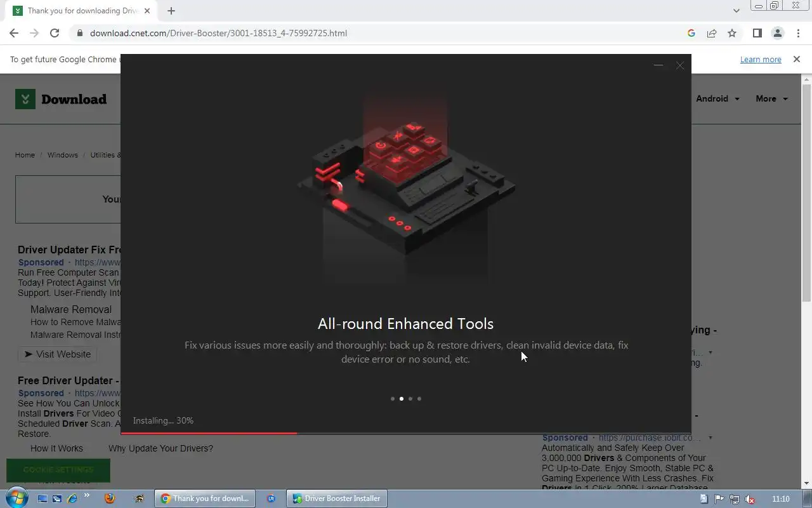The height and width of the screenshot is (508, 812).
Task: Open 'How It Works' link
Action: click(56, 448)
